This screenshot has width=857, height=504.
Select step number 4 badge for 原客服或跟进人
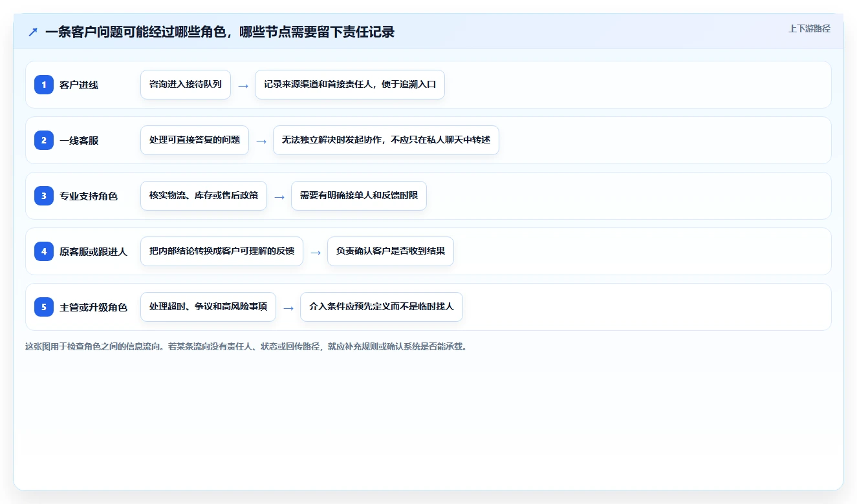click(44, 251)
